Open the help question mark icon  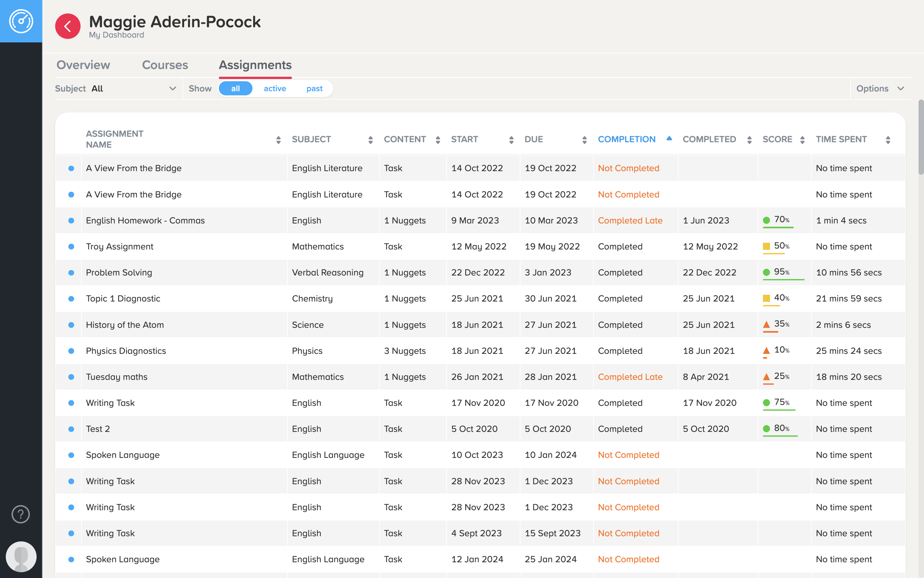(x=21, y=514)
